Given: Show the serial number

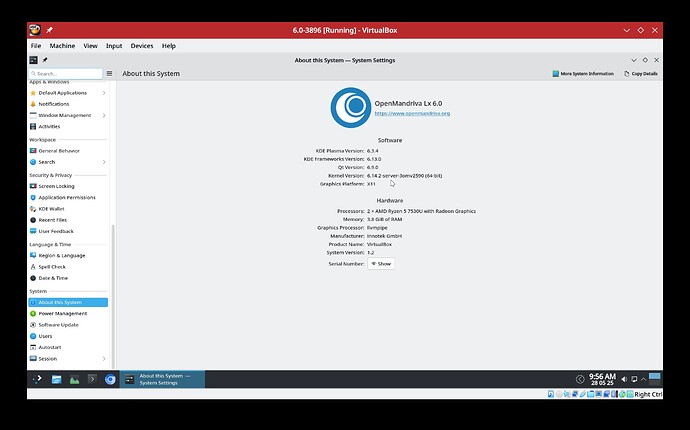Looking at the screenshot, I should 381,264.
